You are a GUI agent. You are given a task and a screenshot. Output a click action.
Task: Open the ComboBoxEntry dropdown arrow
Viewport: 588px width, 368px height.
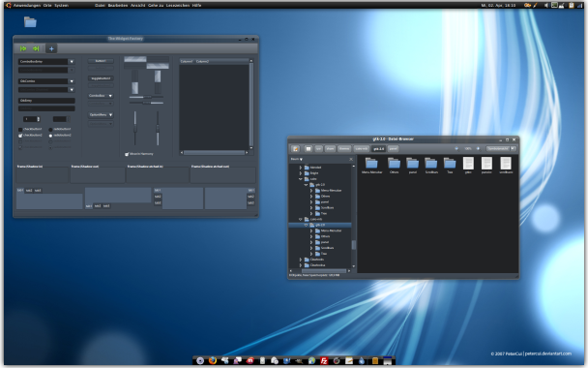[72, 62]
